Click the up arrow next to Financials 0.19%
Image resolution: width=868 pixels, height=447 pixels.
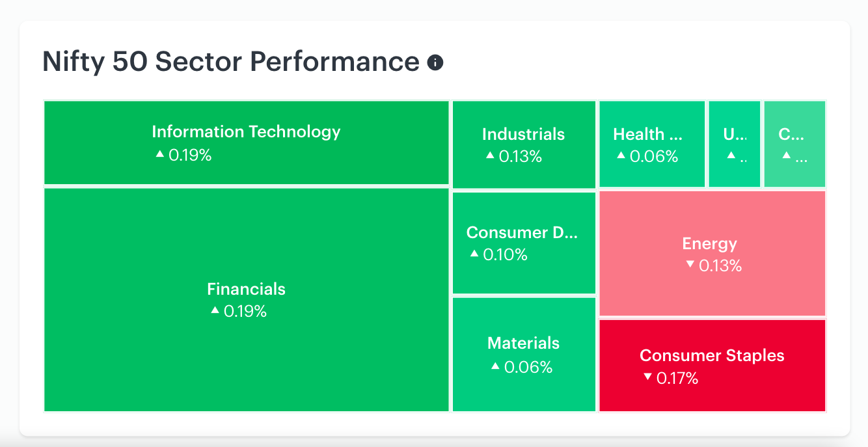pyautogui.click(x=215, y=310)
